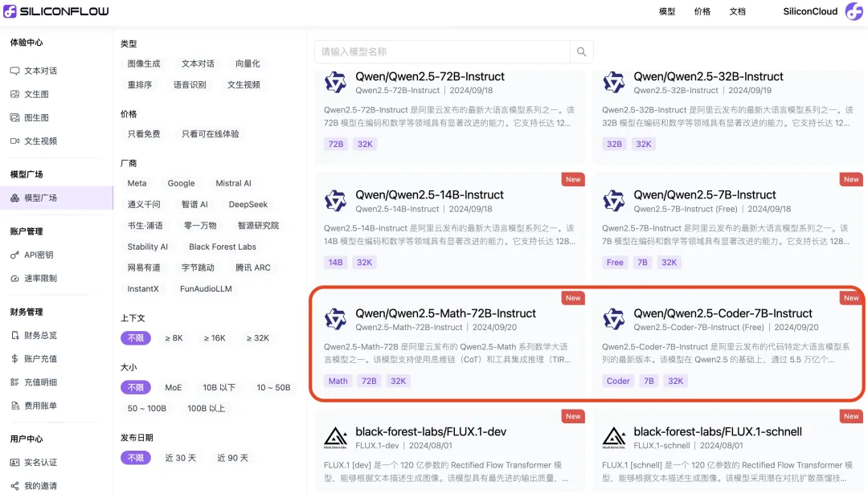Viewport: 868px width, 494px height.
Task: Filter by 向量化 type
Action: click(x=248, y=63)
